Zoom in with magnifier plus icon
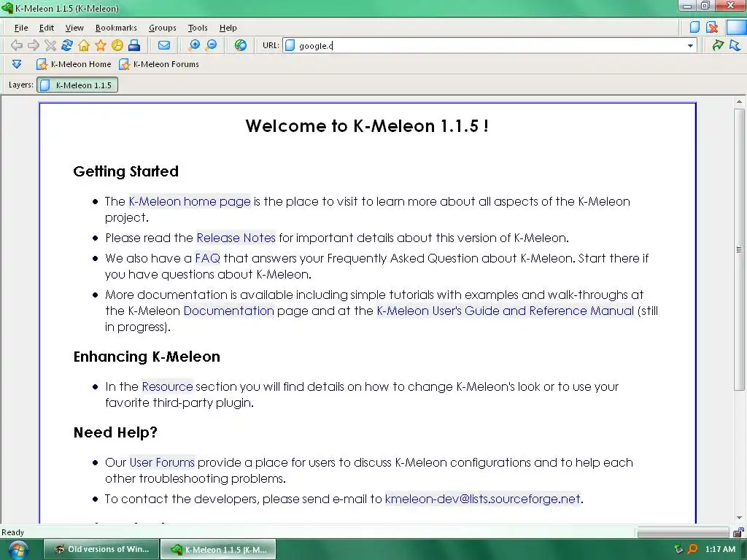747x560 pixels. coord(194,45)
